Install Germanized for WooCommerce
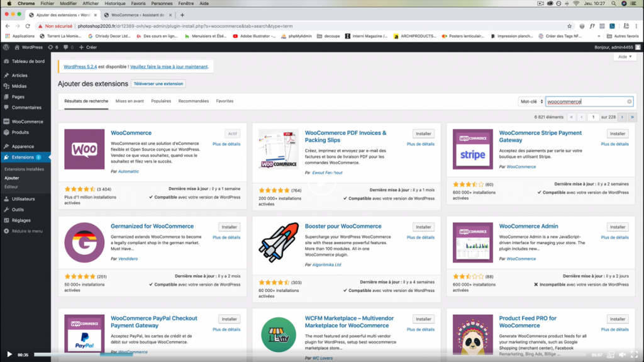Viewport: 644px width, 362px height. pyautogui.click(x=229, y=227)
